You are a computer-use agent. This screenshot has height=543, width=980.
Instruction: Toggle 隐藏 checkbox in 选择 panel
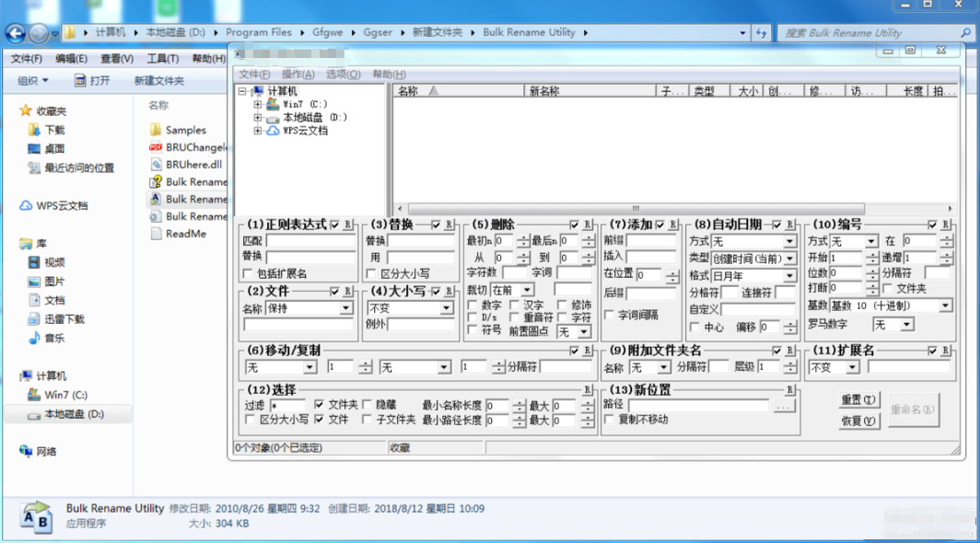click(x=367, y=404)
